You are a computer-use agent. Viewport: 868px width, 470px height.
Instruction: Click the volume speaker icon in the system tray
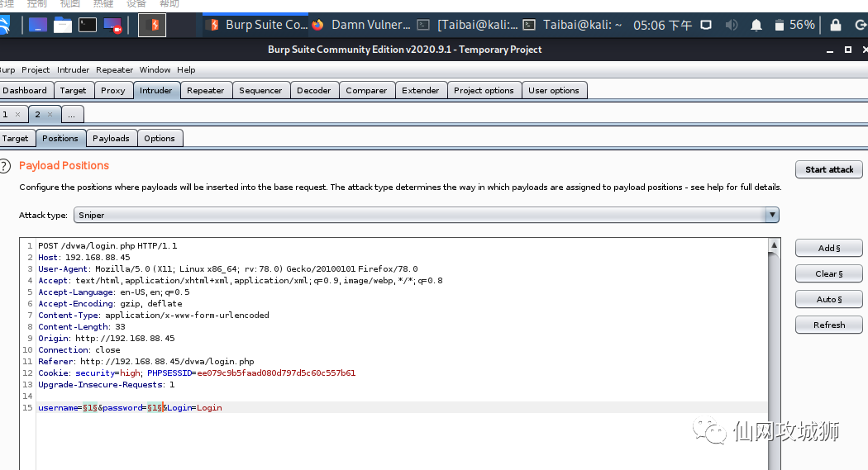coord(732,25)
